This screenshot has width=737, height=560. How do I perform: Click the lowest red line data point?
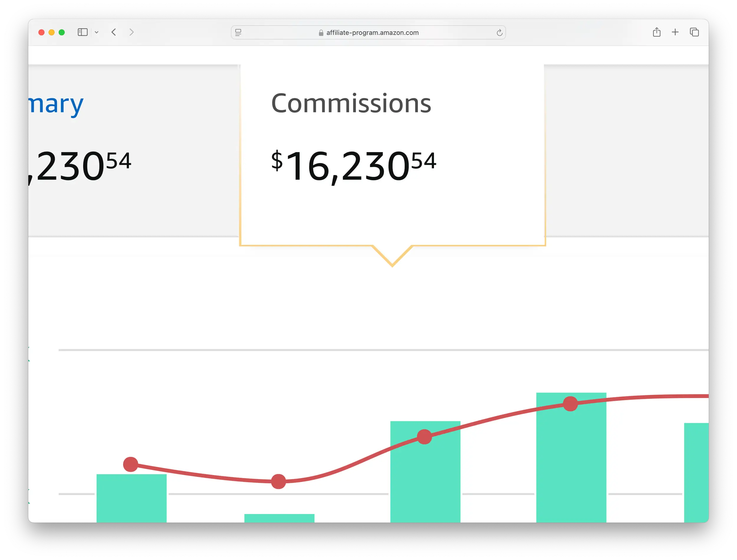point(278,481)
